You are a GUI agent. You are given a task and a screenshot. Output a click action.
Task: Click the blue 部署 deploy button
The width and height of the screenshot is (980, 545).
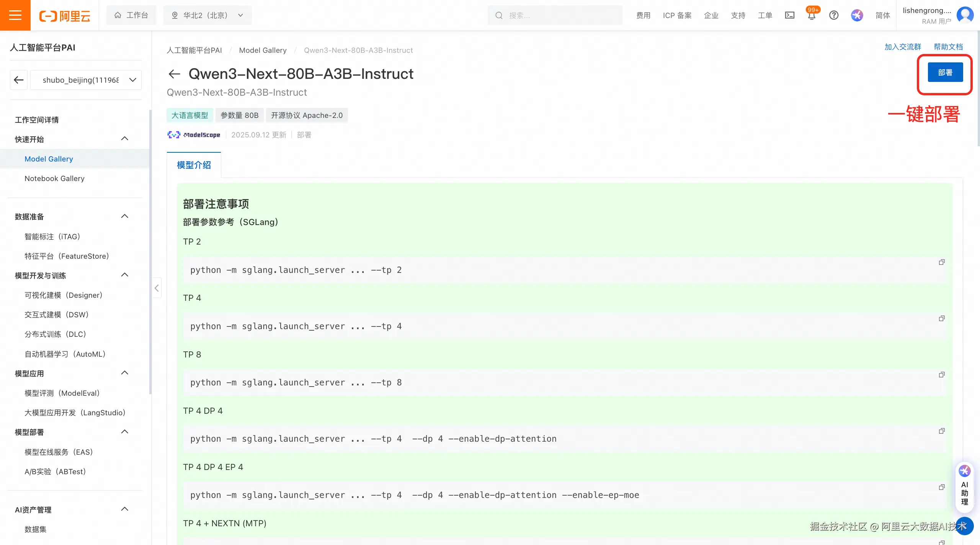pyautogui.click(x=945, y=72)
